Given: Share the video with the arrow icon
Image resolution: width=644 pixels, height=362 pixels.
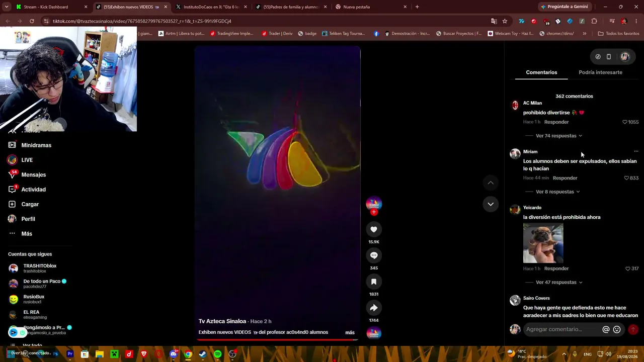Looking at the screenshot, I should [374, 308].
